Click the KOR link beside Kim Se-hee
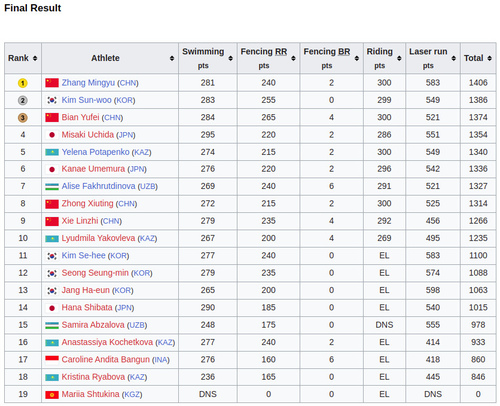Image resolution: width=500 pixels, height=406 pixels. tap(118, 256)
